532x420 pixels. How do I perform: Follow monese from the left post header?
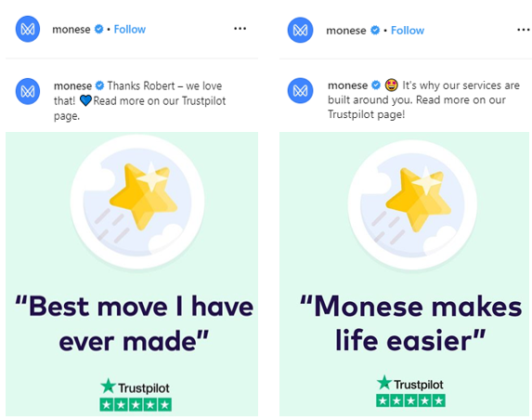point(130,29)
